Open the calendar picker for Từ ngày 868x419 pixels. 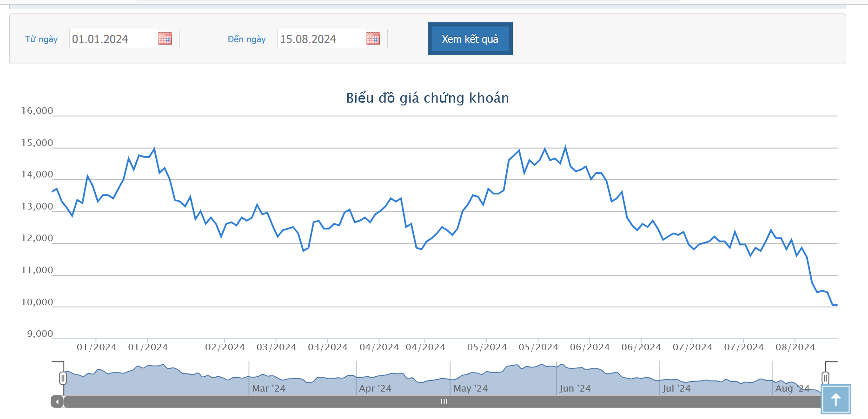[x=165, y=39]
